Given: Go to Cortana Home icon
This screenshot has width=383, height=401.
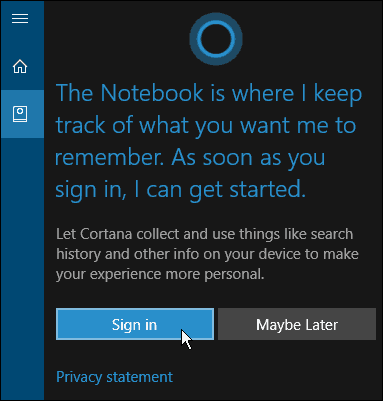Looking at the screenshot, I should (x=20, y=66).
